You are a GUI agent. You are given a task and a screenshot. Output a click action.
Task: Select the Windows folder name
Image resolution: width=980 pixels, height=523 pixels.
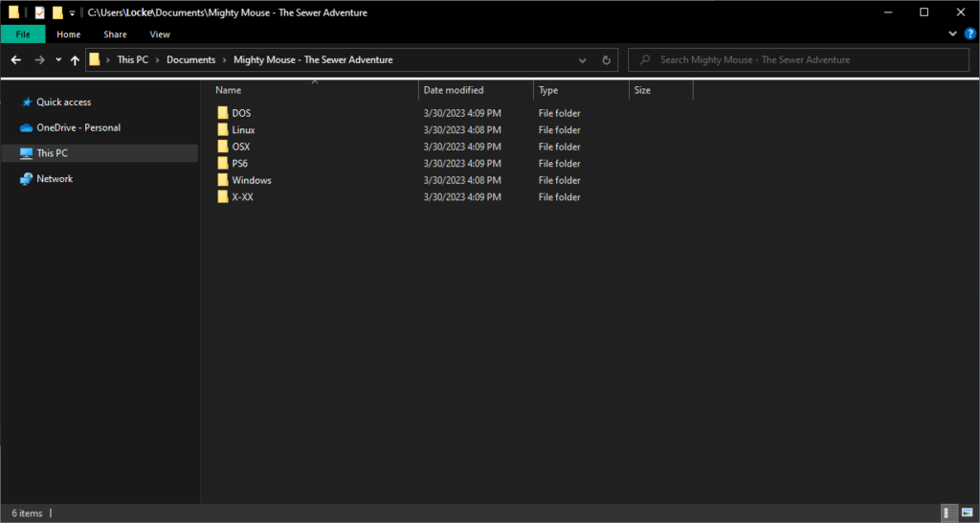[252, 180]
